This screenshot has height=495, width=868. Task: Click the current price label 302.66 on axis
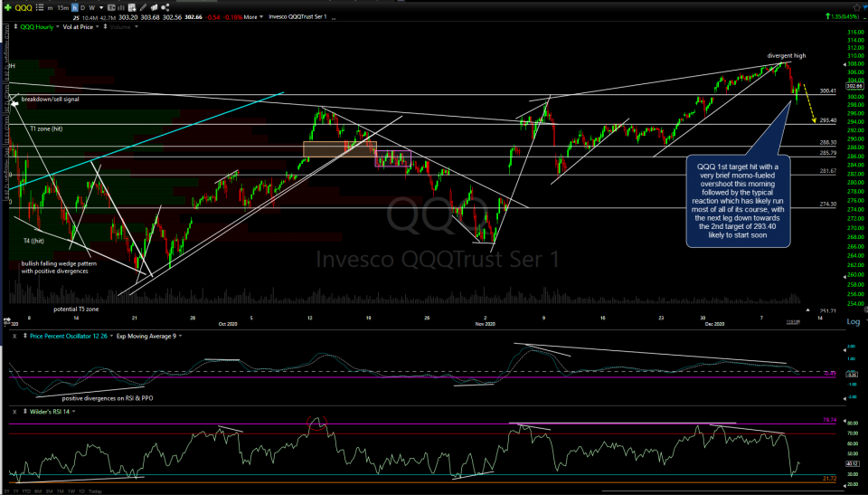854,86
